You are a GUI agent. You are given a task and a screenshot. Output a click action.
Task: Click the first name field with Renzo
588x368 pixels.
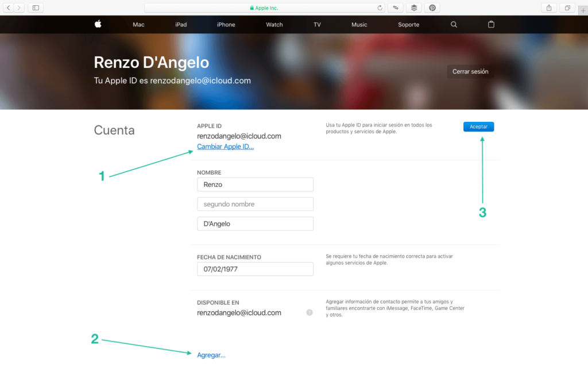255,185
